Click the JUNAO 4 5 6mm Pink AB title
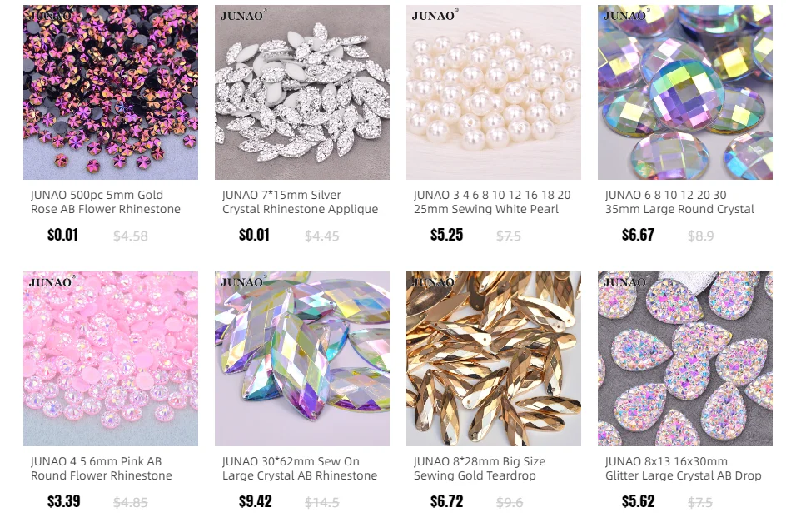This screenshot has width=786, height=532. [x=102, y=469]
